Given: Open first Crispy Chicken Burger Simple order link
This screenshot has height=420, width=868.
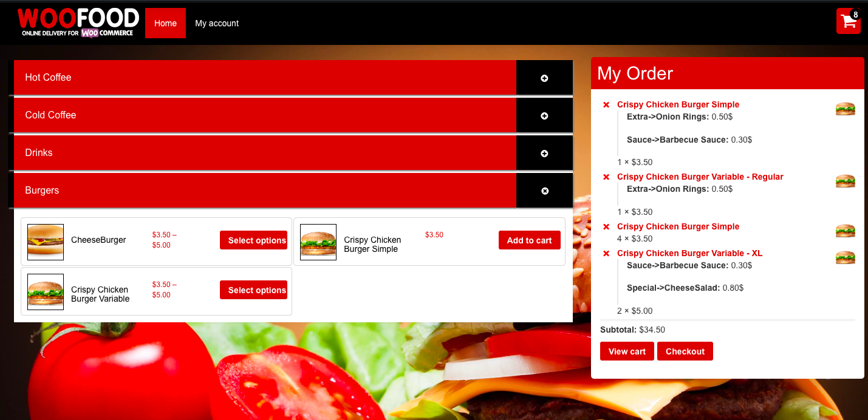Looking at the screenshot, I should 678,104.
